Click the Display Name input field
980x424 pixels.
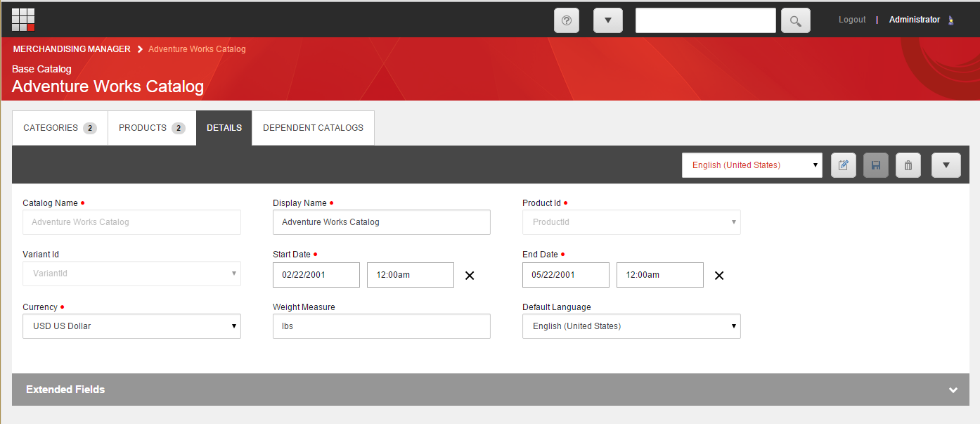381,222
